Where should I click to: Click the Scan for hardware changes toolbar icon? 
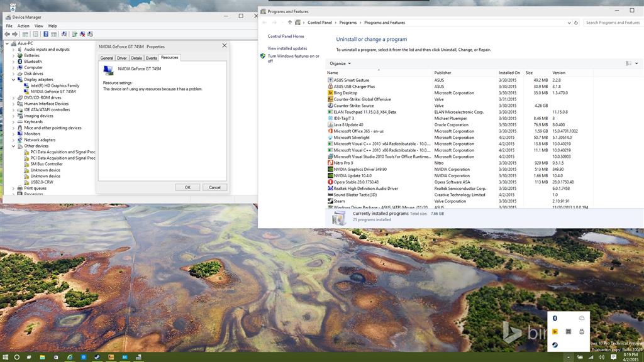pyautogui.click(x=64, y=34)
